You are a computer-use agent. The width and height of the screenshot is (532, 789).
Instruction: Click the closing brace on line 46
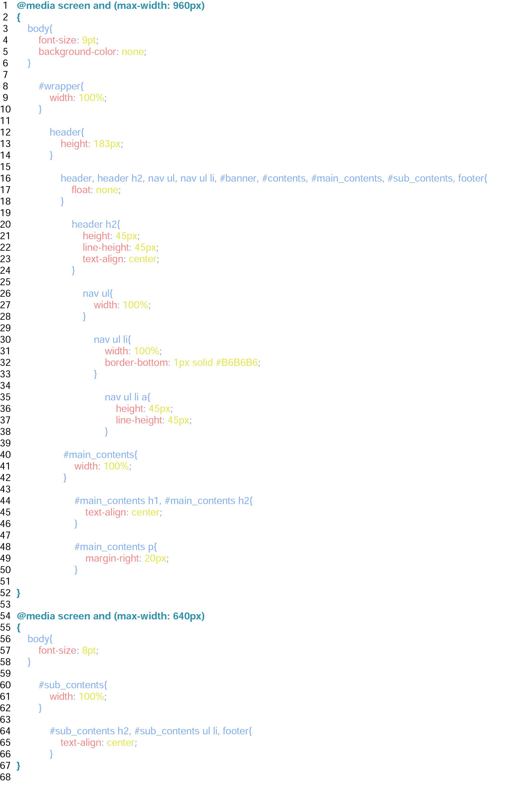76,524
